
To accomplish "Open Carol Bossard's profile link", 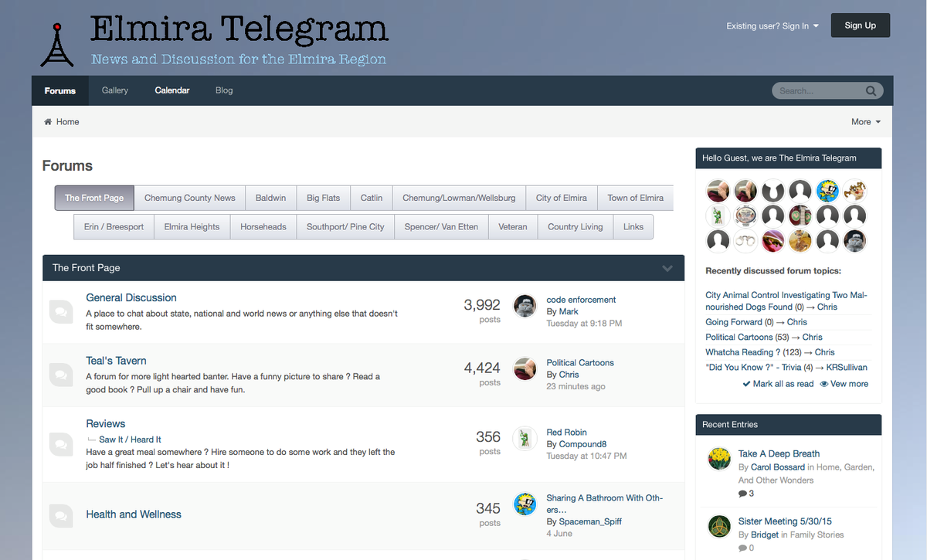I will point(777,467).
